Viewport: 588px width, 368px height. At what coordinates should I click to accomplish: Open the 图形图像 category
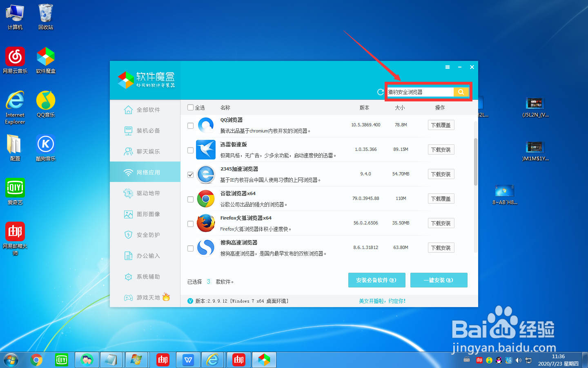click(145, 214)
